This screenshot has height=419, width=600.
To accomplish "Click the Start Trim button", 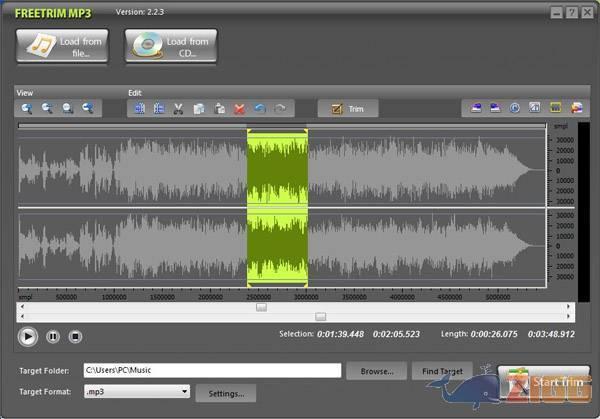I will pyautogui.click(x=544, y=384).
